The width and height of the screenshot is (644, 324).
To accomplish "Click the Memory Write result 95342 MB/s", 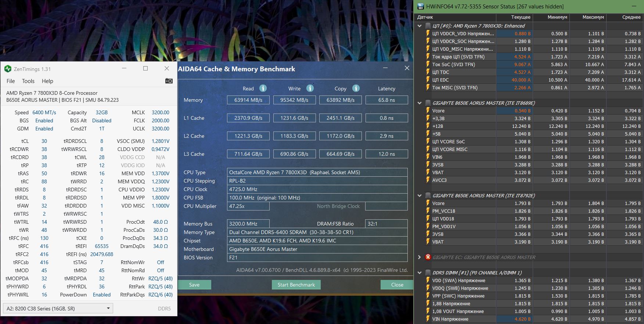I will [294, 100].
